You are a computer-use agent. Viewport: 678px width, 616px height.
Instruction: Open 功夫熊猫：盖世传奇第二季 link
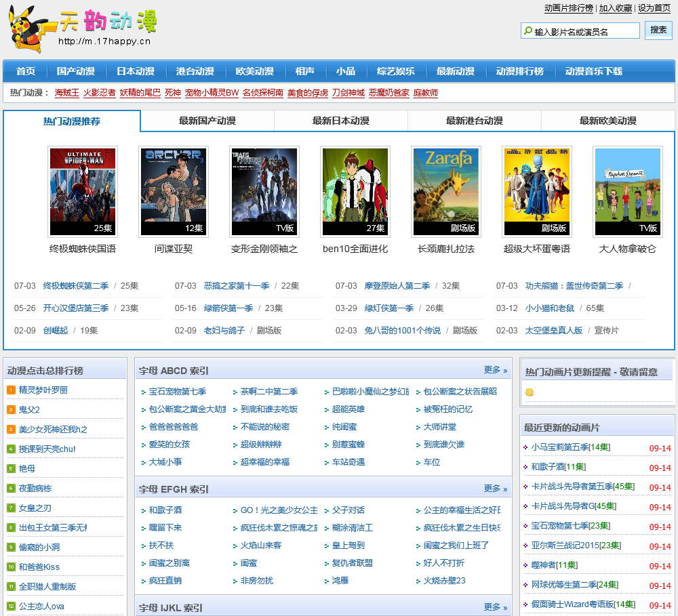coord(574,286)
